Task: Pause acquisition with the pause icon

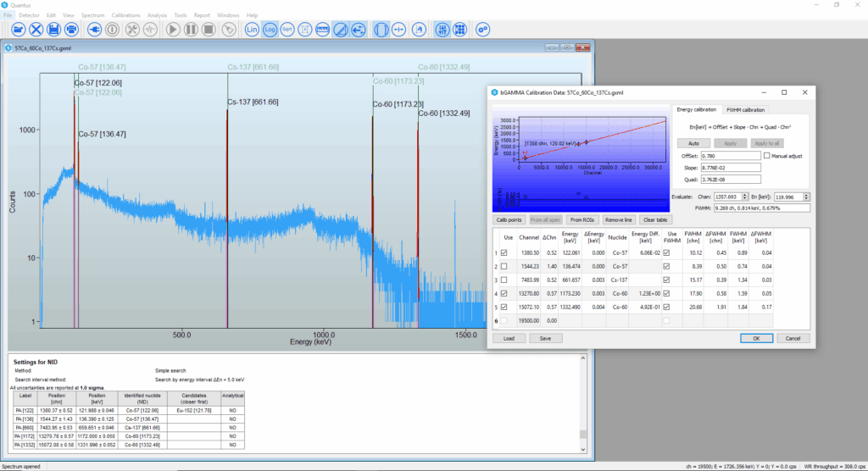Action: point(191,30)
